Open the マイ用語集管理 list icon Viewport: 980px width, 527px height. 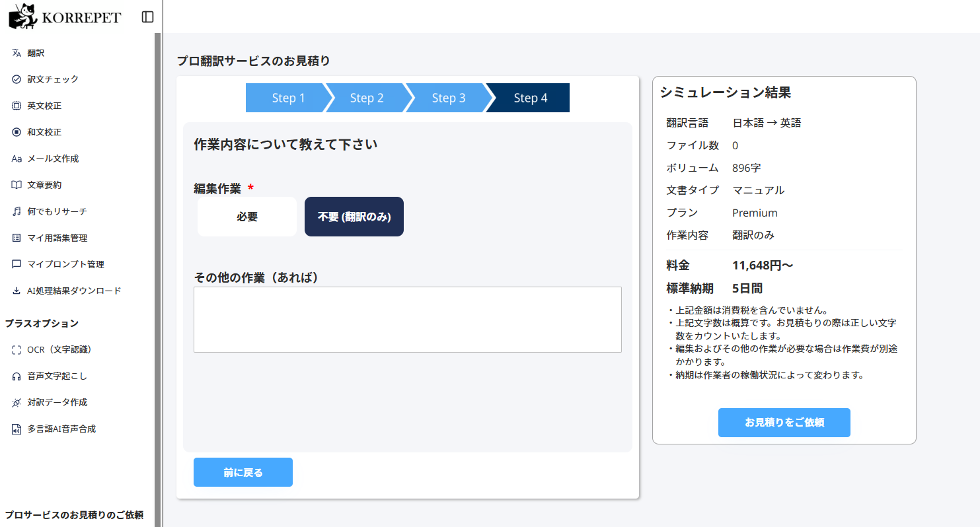[x=17, y=238]
